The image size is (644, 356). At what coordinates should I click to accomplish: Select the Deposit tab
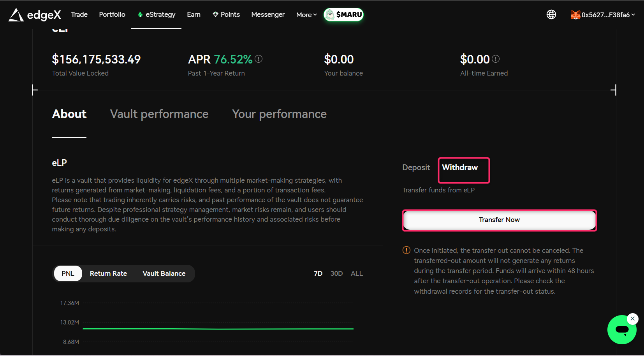click(416, 167)
